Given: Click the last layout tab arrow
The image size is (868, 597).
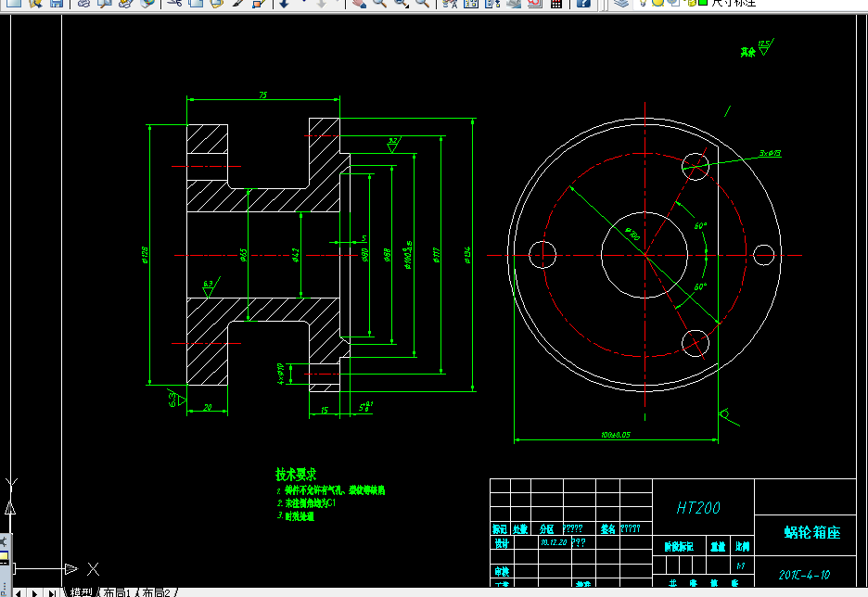Looking at the screenshot, I should pos(52,593).
